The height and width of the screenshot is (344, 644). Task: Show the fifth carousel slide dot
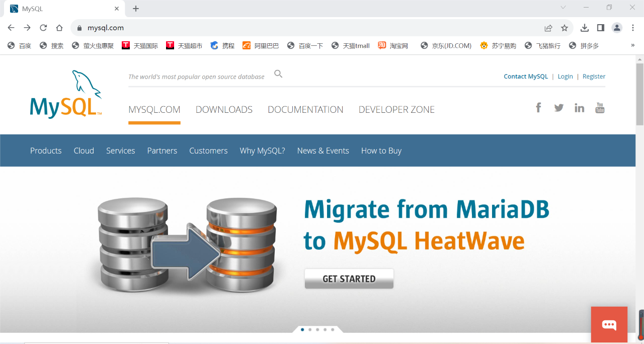coord(333,329)
